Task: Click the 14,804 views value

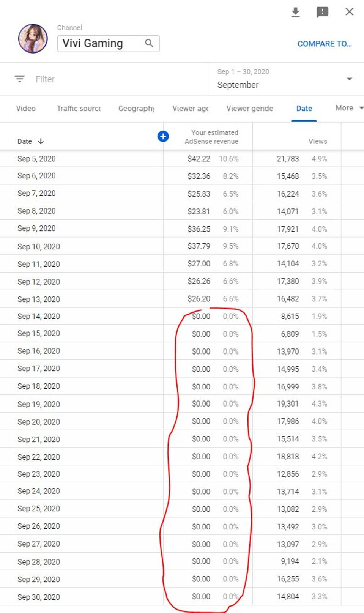Action: pos(288,597)
